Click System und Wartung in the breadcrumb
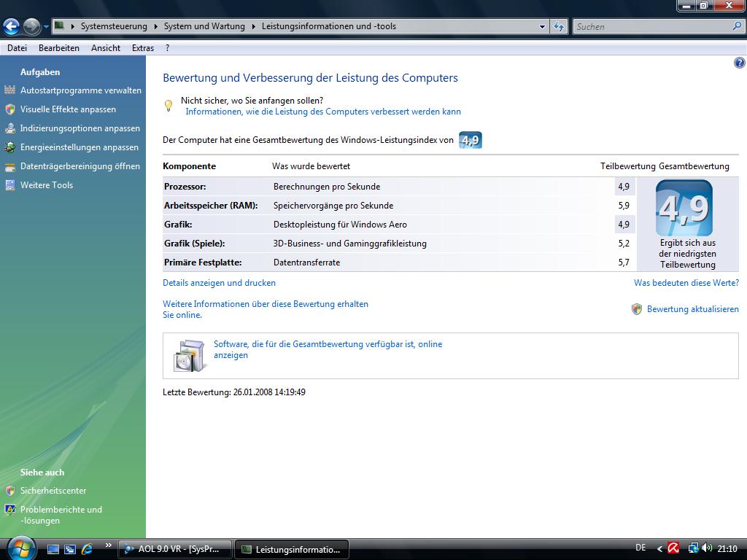 coord(204,27)
